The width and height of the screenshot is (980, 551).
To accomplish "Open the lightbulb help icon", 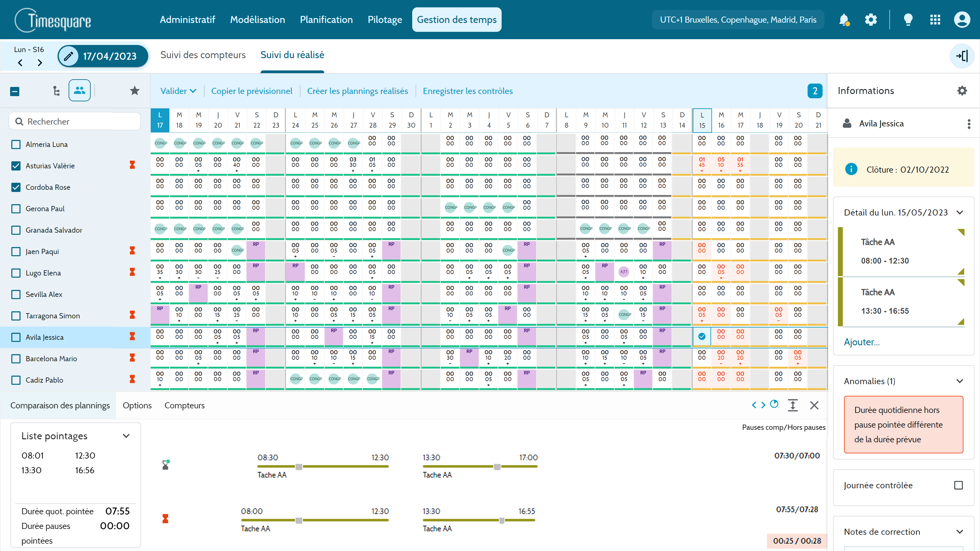I will coord(908,19).
